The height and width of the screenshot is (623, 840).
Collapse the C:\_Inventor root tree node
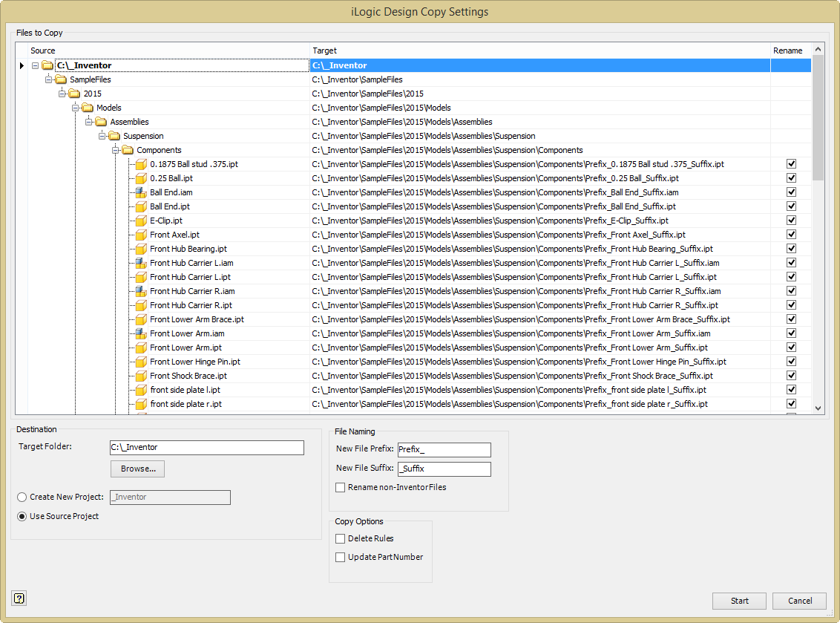pos(34,65)
